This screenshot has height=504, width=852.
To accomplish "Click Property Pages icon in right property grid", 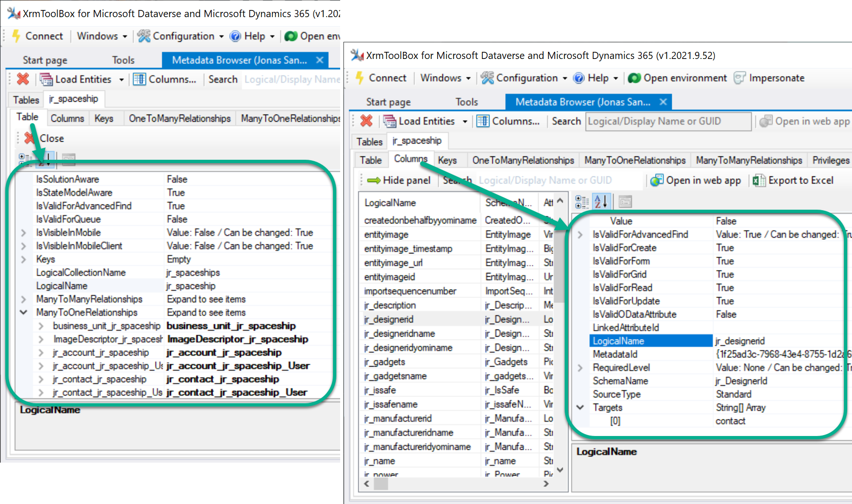I will point(625,202).
